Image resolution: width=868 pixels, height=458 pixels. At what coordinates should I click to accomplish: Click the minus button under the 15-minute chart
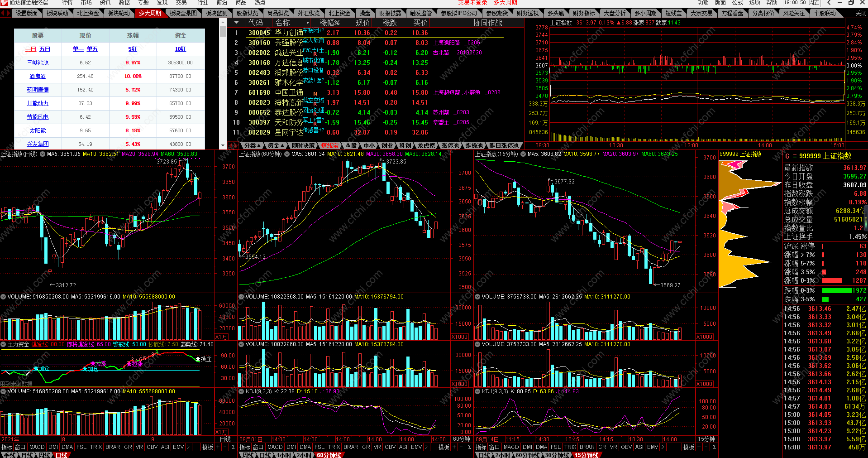click(706, 447)
